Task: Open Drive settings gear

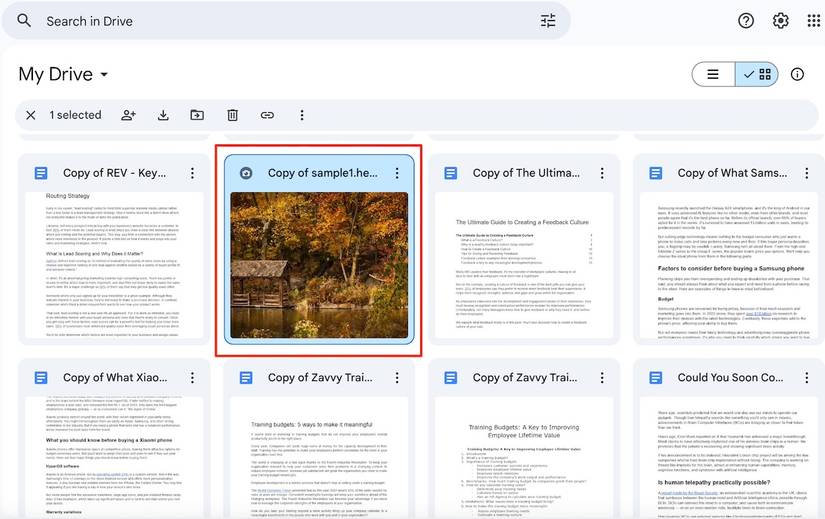Action: [x=780, y=21]
